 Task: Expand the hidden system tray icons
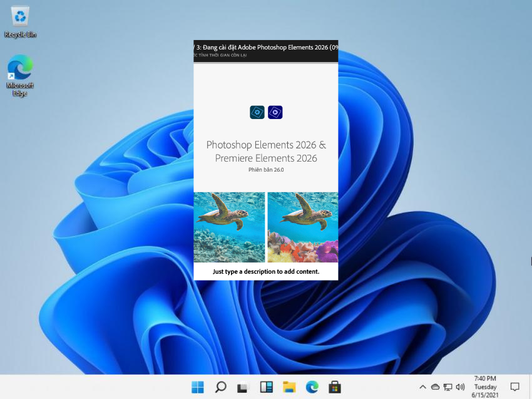[422, 387]
